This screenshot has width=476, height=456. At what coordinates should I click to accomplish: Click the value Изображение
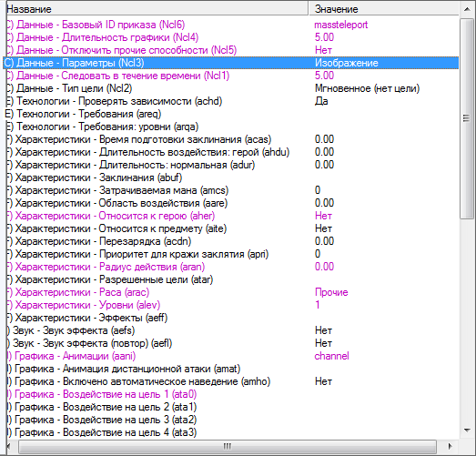[x=347, y=63]
